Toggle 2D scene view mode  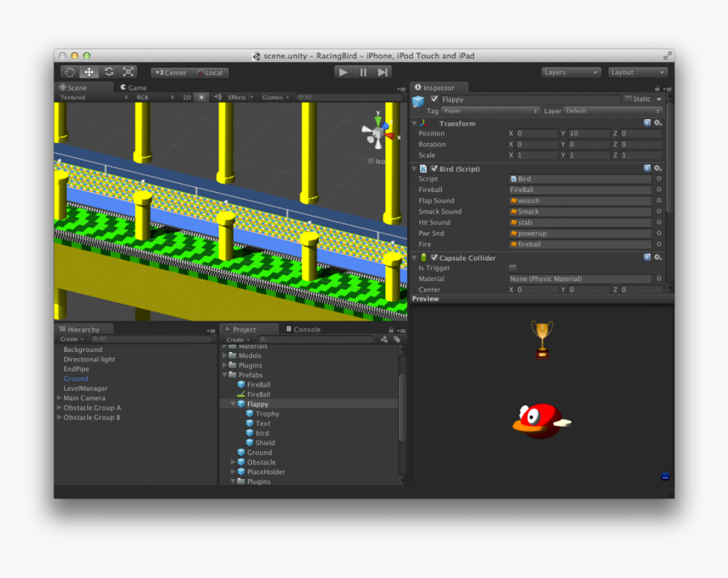pos(186,97)
